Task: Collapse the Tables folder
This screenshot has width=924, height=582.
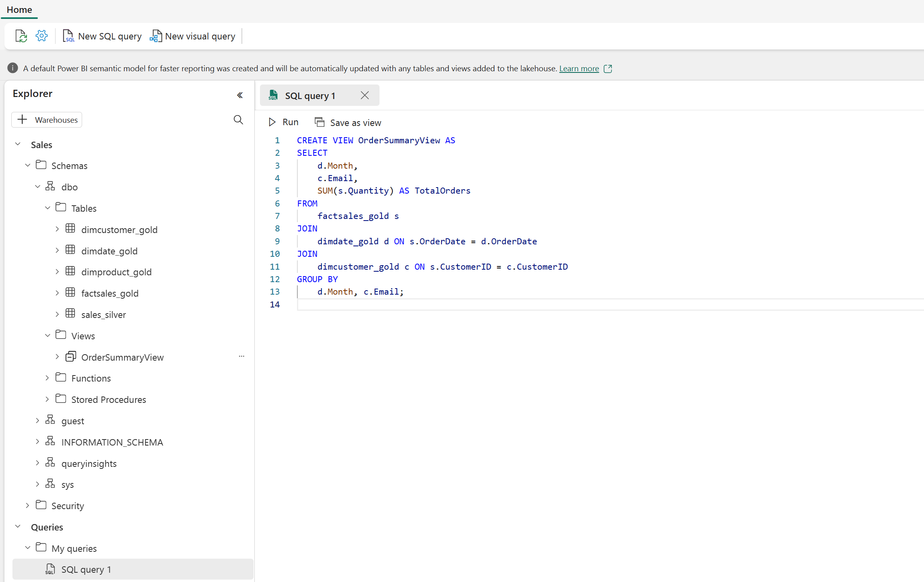Action: coord(47,208)
